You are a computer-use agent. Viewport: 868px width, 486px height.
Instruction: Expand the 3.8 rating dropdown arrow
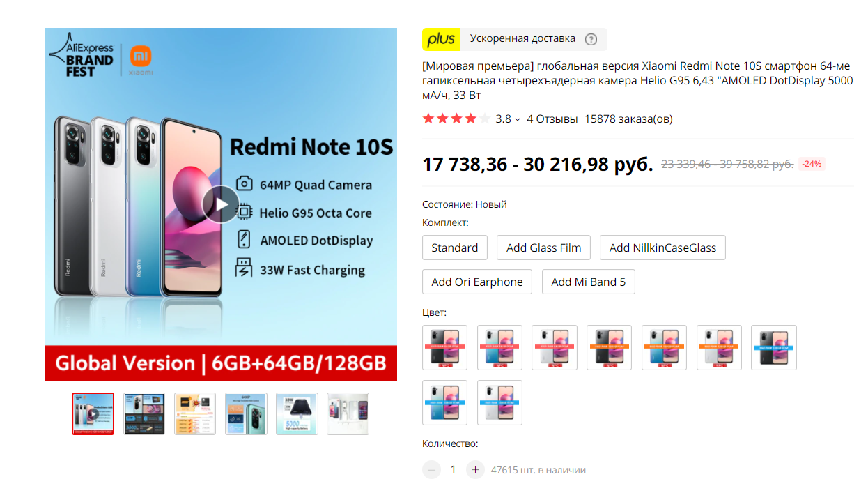518,119
